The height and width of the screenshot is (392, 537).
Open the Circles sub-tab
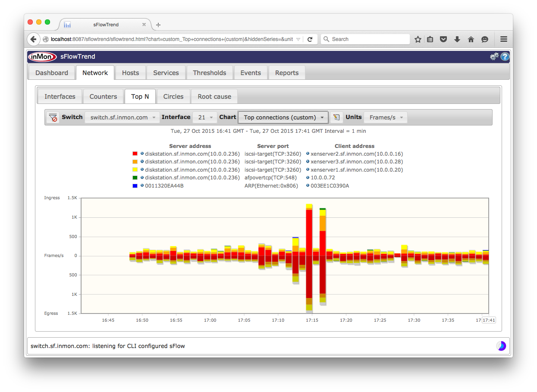(173, 97)
